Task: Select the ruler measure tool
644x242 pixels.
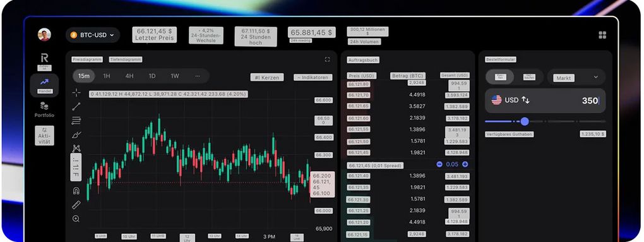Action: [x=76, y=205]
